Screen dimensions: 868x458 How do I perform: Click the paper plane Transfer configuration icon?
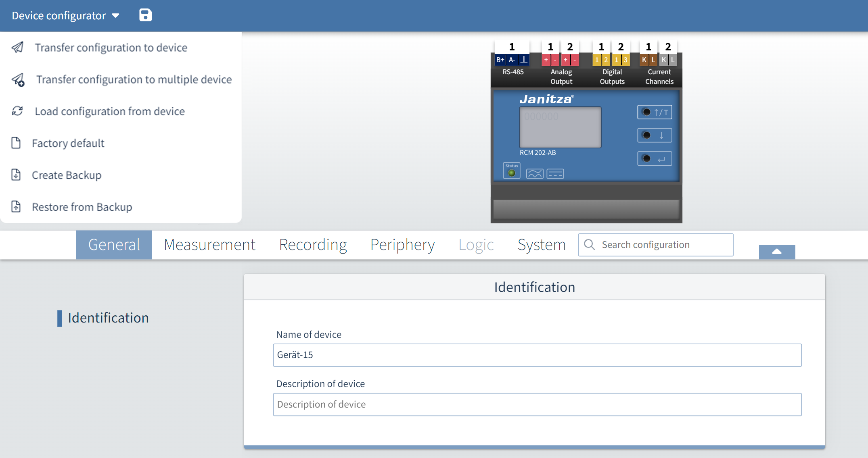(x=17, y=48)
